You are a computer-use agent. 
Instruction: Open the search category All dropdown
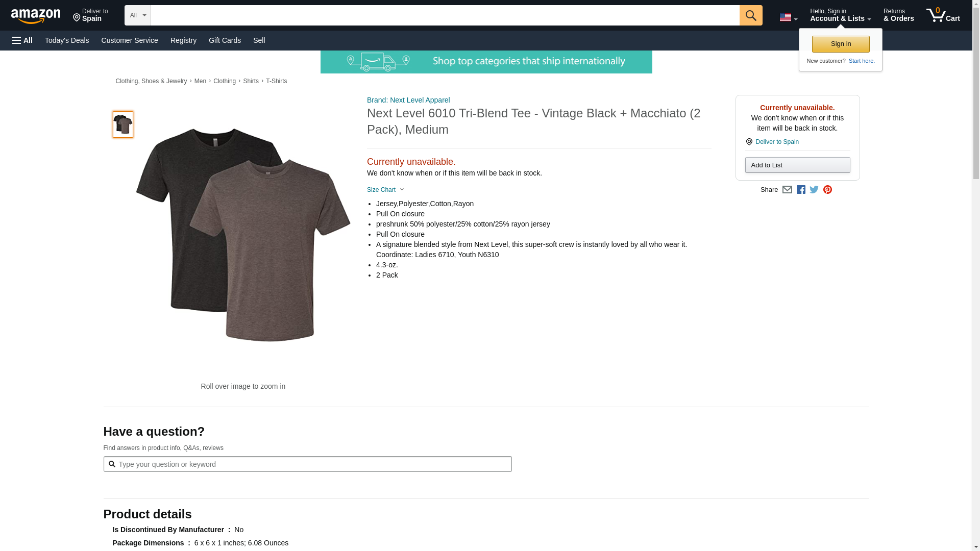click(138, 15)
